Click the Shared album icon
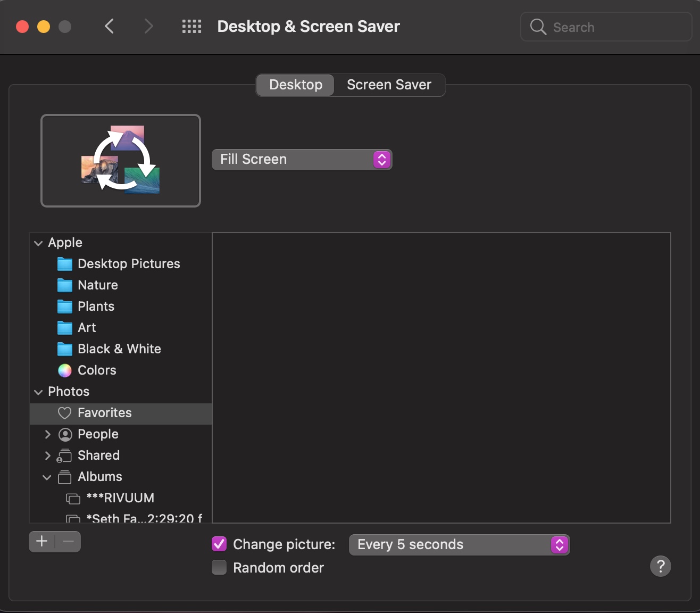This screenshot has height=613, width=700. point(64,456)
